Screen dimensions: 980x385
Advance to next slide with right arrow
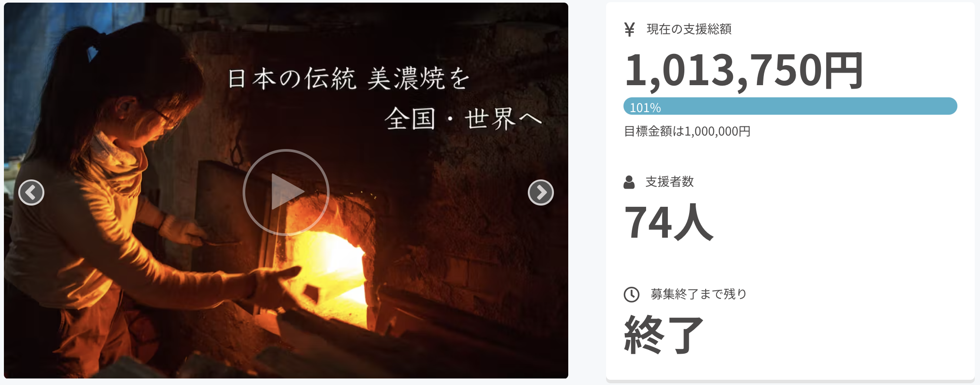pyautogui.click(x=540, y=192)
